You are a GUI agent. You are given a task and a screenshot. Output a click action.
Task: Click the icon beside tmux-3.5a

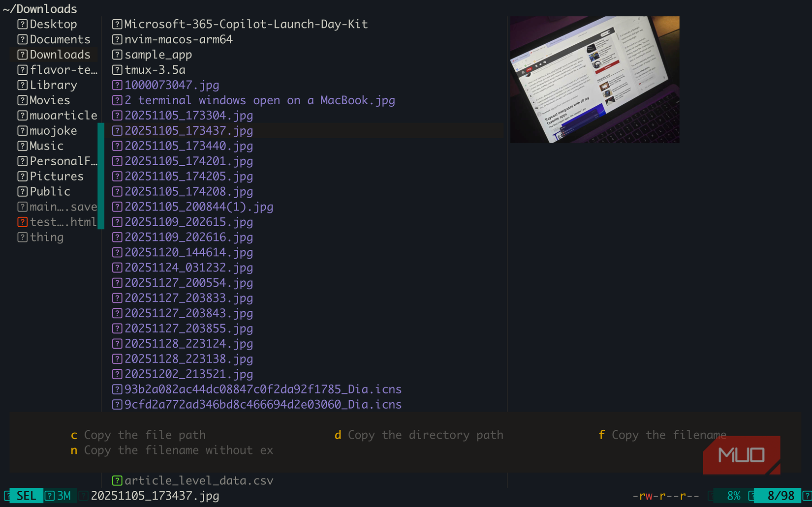(117, 70)
